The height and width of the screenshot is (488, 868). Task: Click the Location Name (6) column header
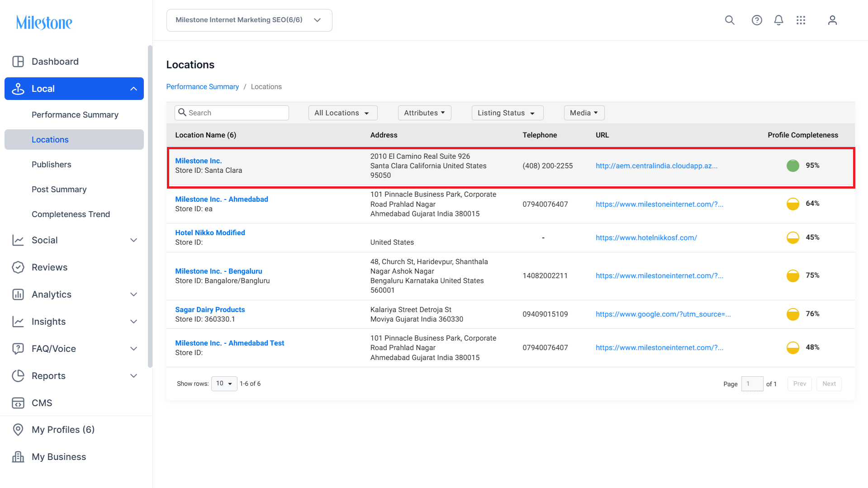[206, 135]
